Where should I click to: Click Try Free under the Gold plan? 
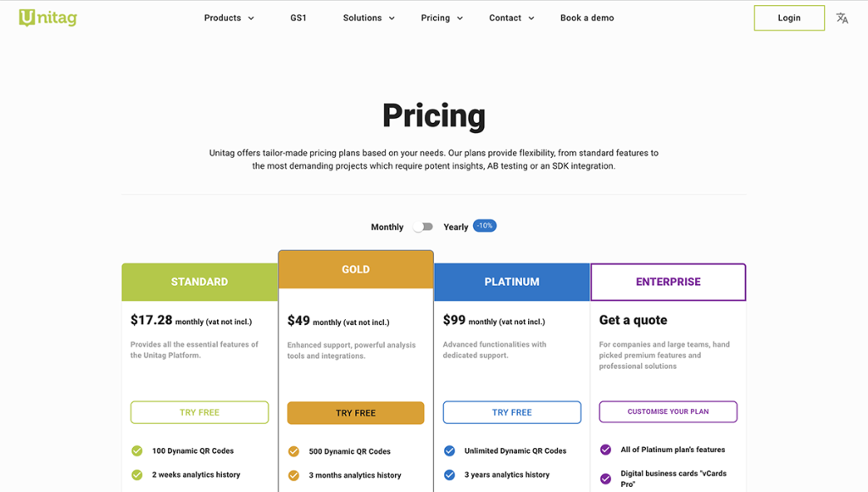355,413
